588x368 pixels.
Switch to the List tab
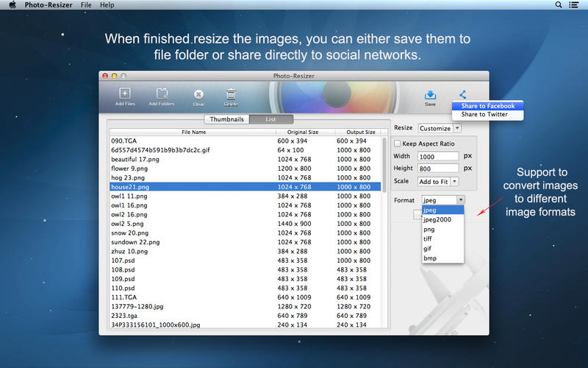point(270,119)
